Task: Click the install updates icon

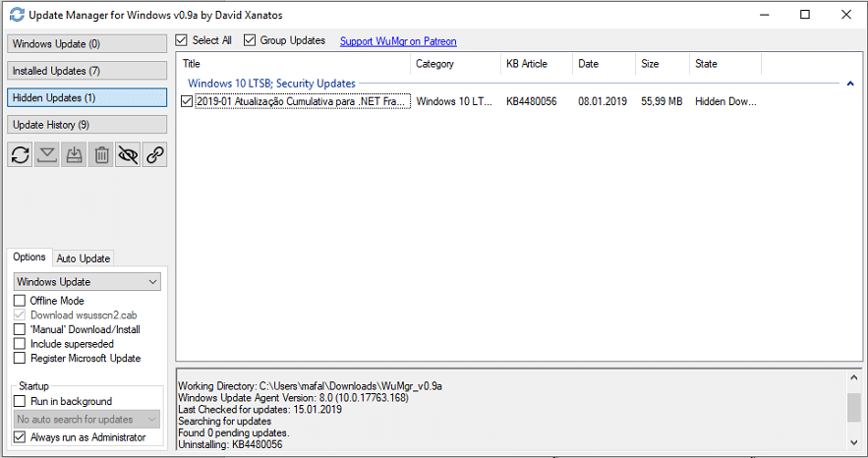Action: 74,155
